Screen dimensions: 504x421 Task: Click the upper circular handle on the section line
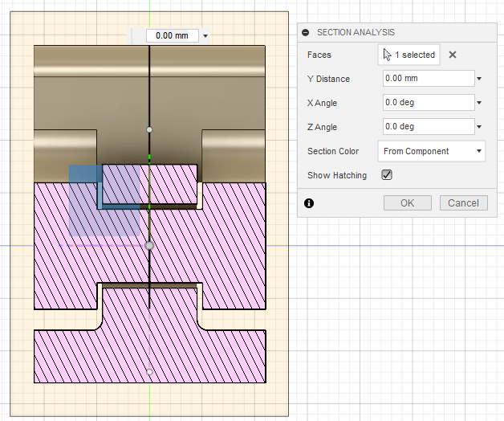point(149,129)
